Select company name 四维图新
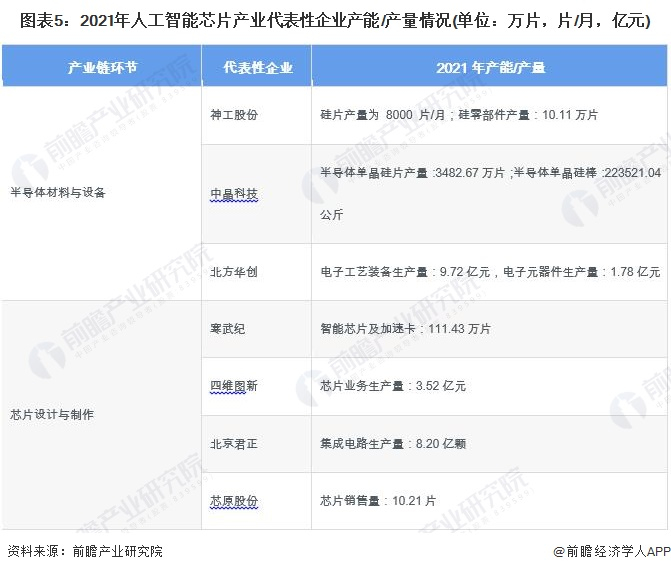Image resolution: width=671 pixels, height=572 pixels. 234,386
